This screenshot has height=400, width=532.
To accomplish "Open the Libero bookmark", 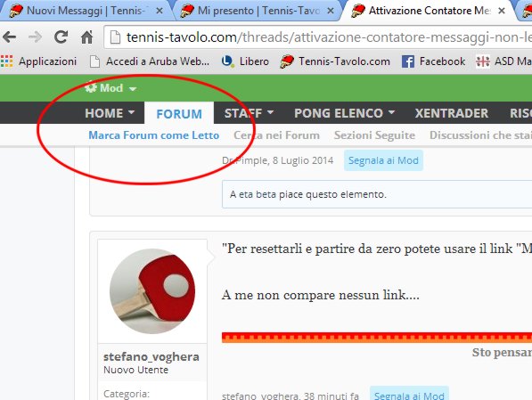I will [x=245, y=61].
